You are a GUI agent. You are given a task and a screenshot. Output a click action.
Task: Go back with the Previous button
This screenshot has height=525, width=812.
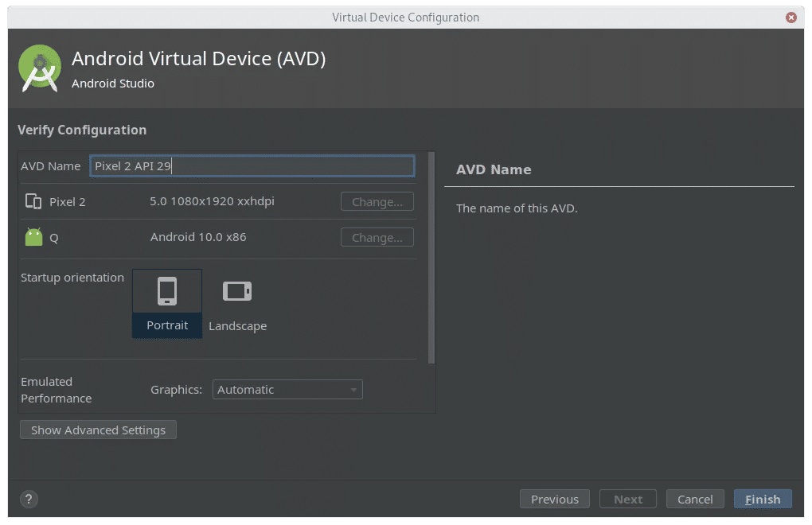[x=555, y=499]
